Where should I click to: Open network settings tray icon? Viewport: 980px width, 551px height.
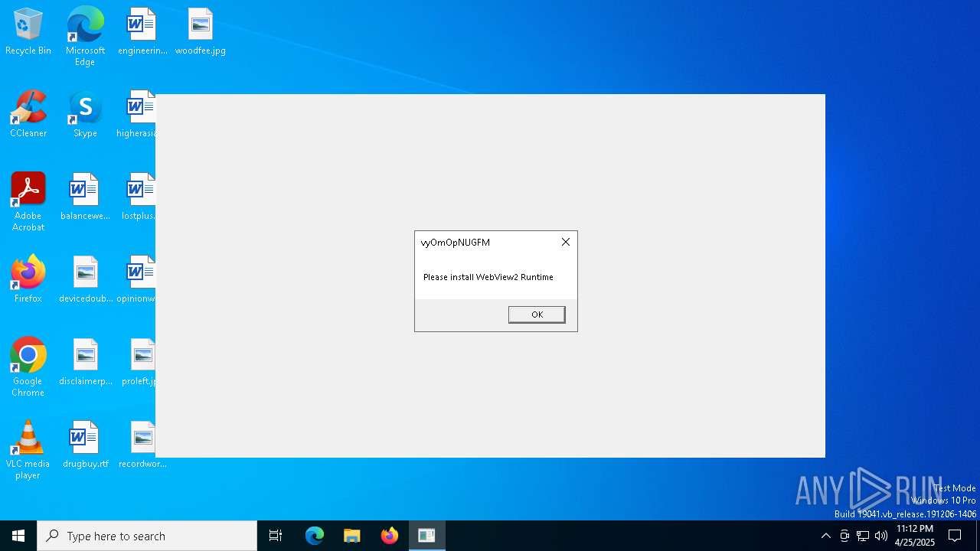pyautogui.click(x=863, y=536)
